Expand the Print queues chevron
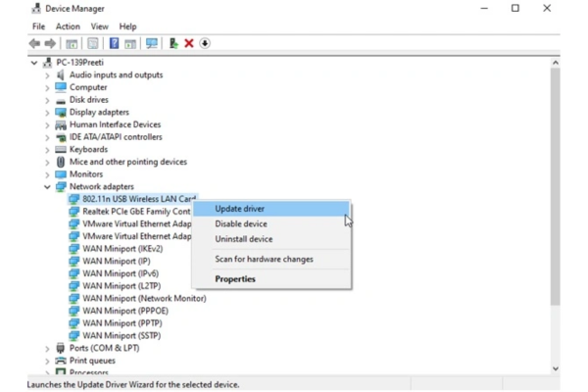 tap(47, 361)
